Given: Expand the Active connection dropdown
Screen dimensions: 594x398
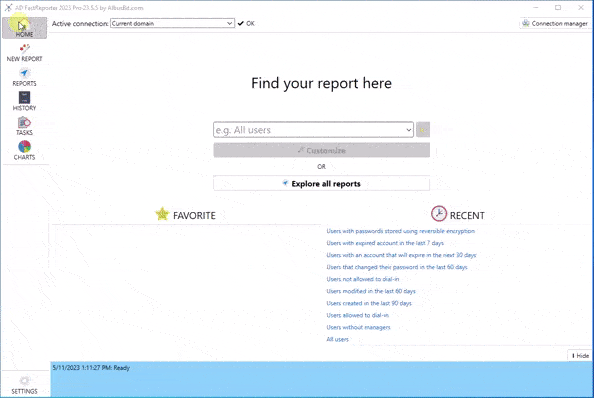Looking at the screenshot, I should [x=229, y=23].
